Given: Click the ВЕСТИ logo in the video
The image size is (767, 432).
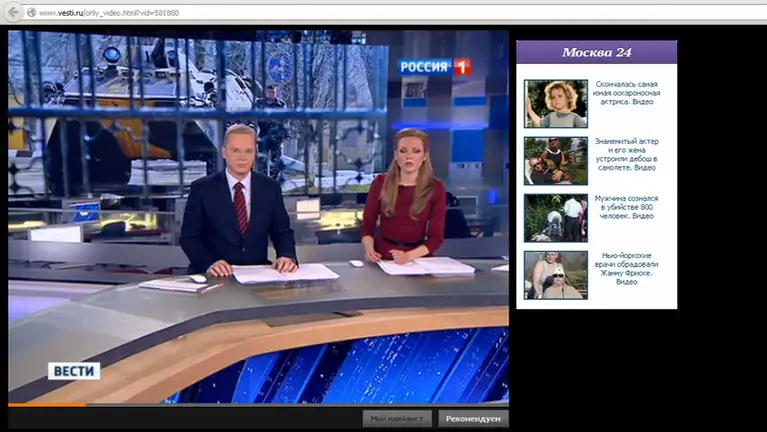Looking at the screenshot, I should (x=75, y=371).
